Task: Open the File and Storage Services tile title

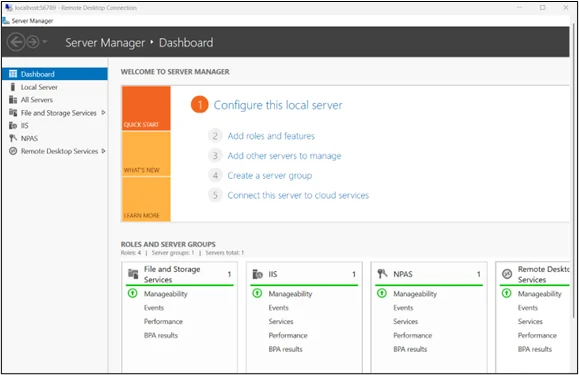Action: (x=172, y=274)
